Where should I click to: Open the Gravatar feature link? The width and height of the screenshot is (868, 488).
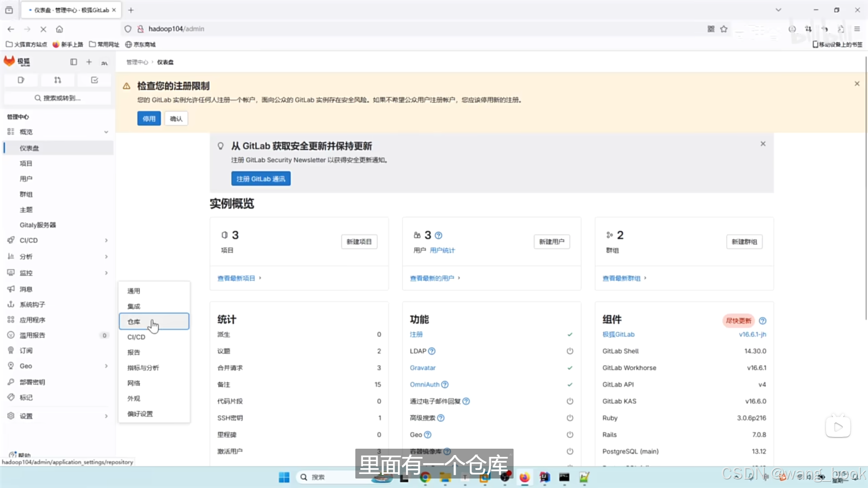coord(423,368)
